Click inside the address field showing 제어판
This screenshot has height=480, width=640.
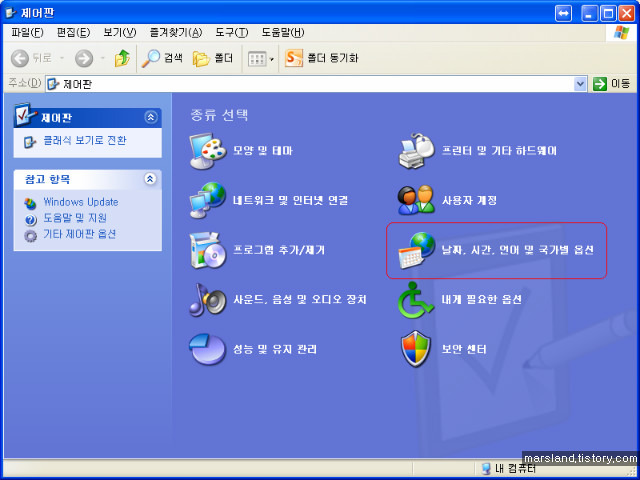point(316,84)
